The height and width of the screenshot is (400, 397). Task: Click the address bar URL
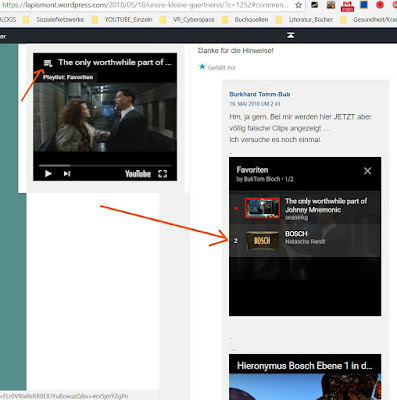(145, 5)
